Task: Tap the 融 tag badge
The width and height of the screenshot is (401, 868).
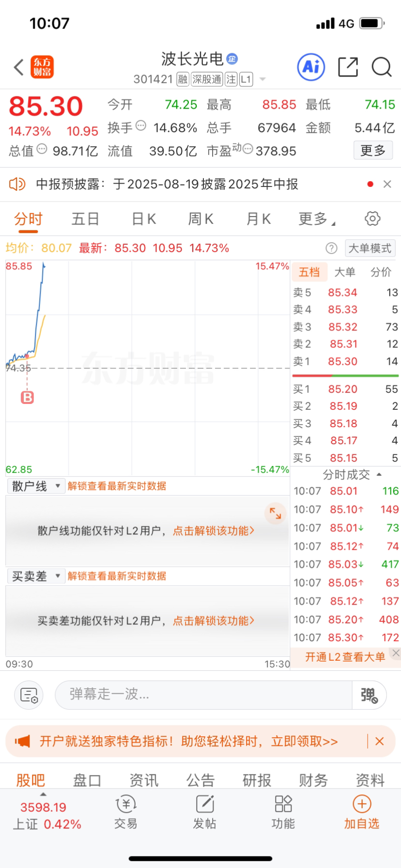Action: pyautogui.click(x=183, y=79)
